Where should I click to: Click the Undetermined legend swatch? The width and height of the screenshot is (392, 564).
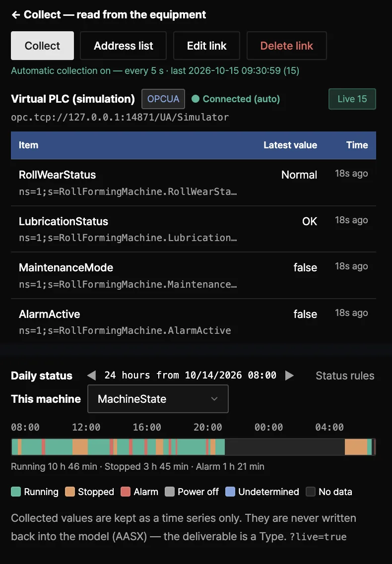pyautogui.click(x=230, y=492)
